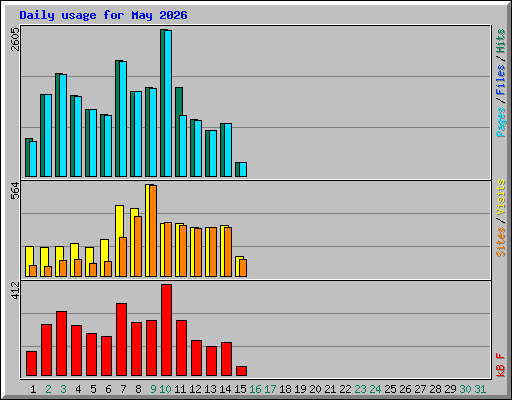Click day label 22 on the x-axis
This screenshot has height=400, width=512.
[345, 389]
